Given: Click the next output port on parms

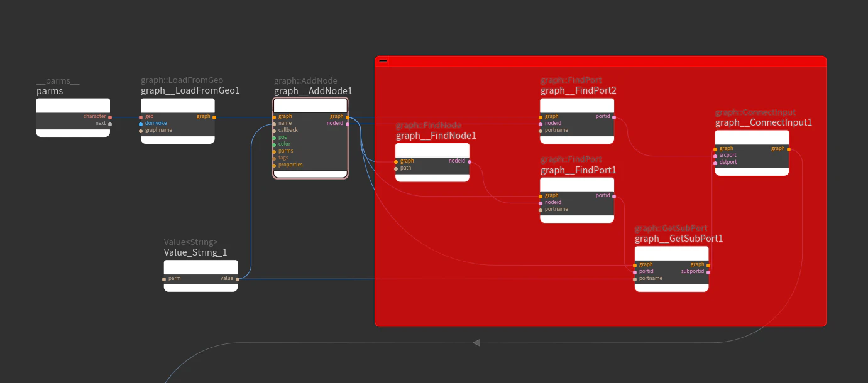Looking at the screenshot, I should point(110,124).
